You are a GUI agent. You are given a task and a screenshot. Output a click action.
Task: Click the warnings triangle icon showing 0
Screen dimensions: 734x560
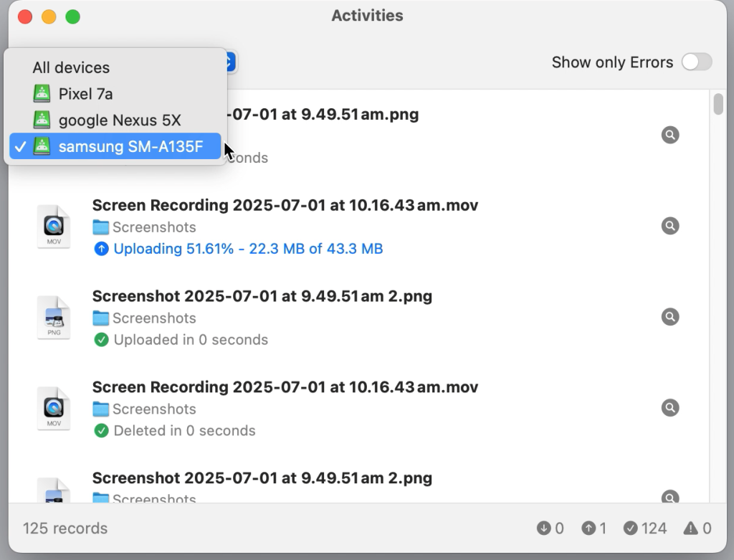point(690,528)
